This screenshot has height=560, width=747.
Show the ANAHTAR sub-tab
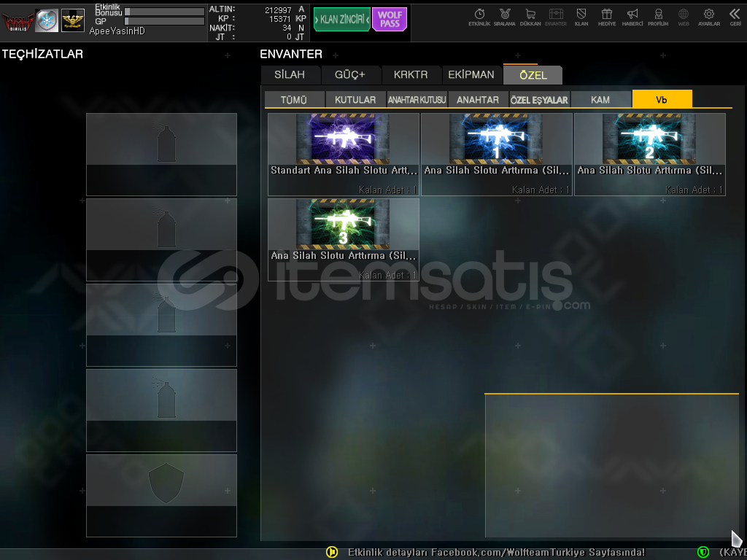[478, 99]
